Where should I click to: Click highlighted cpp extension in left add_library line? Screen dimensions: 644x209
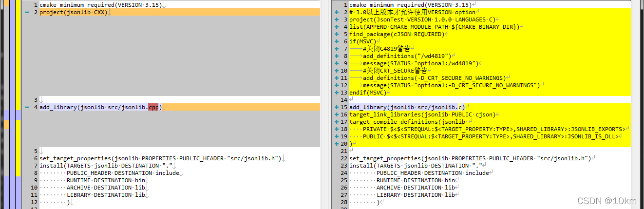(153, 107)
